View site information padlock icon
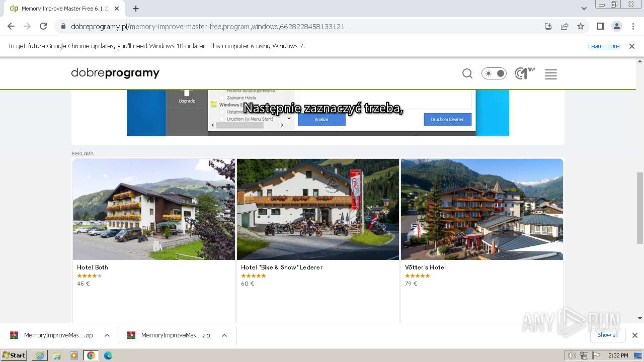The width and height of the screenshot is (644, 362). 63,27
